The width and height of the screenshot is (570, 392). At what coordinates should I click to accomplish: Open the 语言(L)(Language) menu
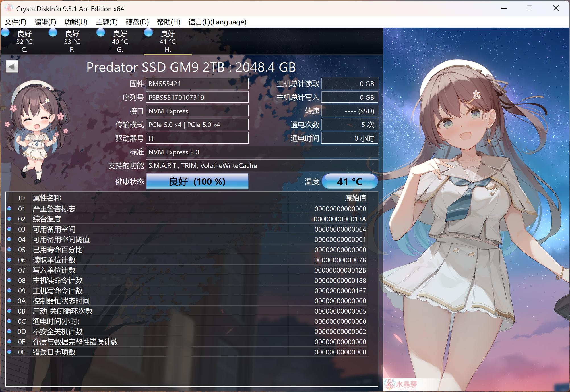218,22
